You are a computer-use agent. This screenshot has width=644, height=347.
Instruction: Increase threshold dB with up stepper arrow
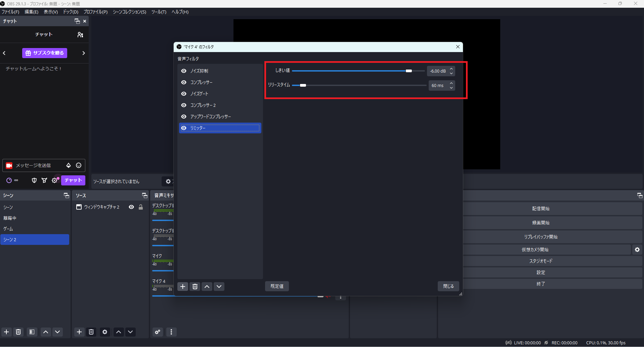452,69
